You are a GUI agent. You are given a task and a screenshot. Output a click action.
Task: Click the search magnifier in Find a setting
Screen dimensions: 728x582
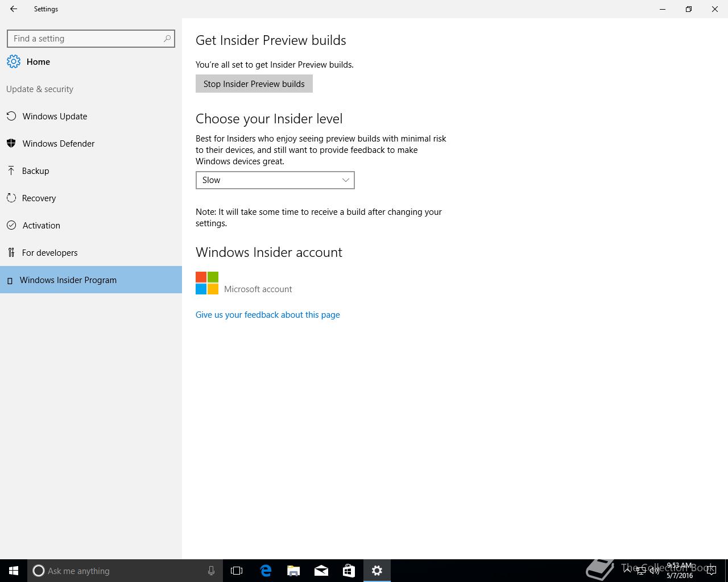pyautogui.click(x=167, y=39)
